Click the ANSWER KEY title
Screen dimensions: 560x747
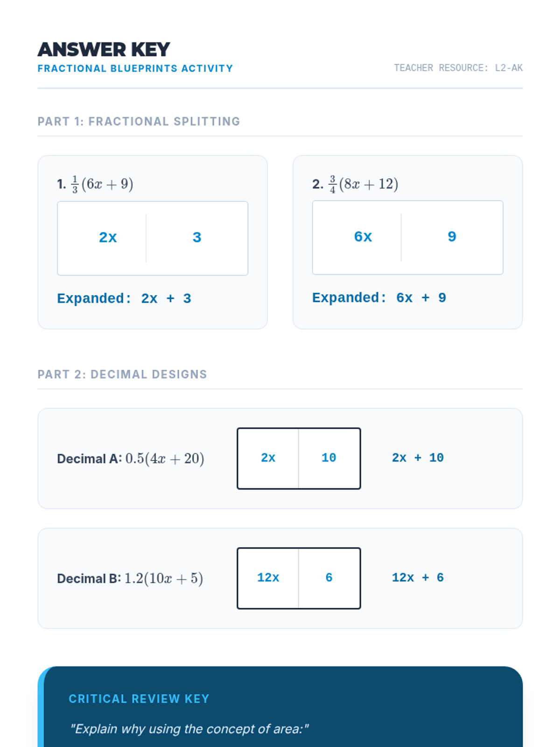tap(104, 49)
